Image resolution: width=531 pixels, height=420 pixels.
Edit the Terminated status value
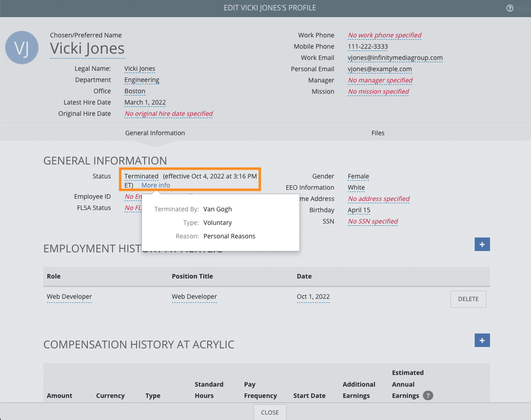141,176
